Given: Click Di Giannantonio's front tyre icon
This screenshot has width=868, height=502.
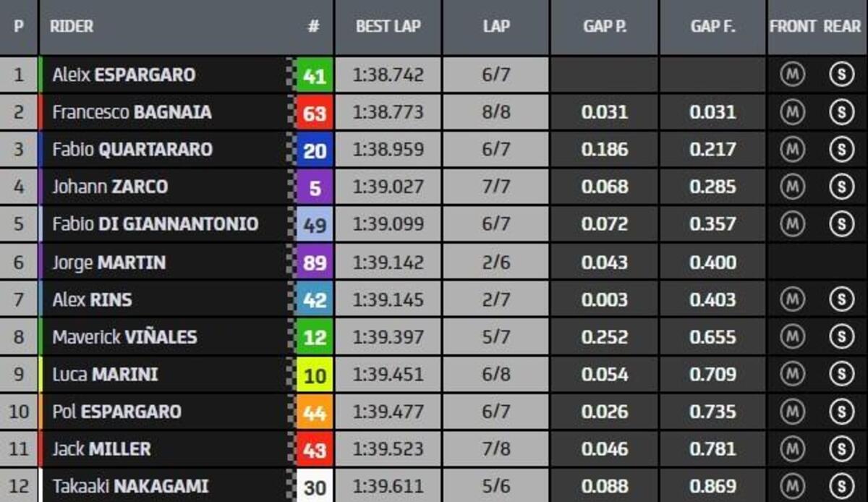Looking at the screenshot, I should pyautogui.click(x=793, y=225).
